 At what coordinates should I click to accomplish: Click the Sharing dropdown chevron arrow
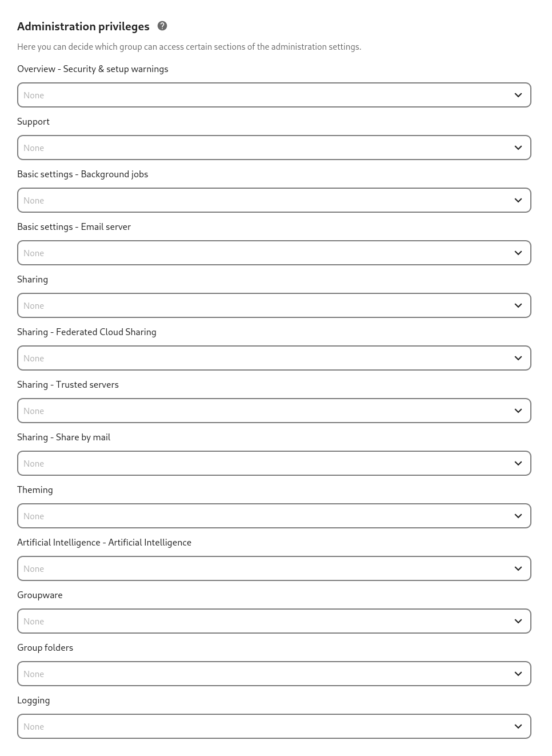[518, 305]
